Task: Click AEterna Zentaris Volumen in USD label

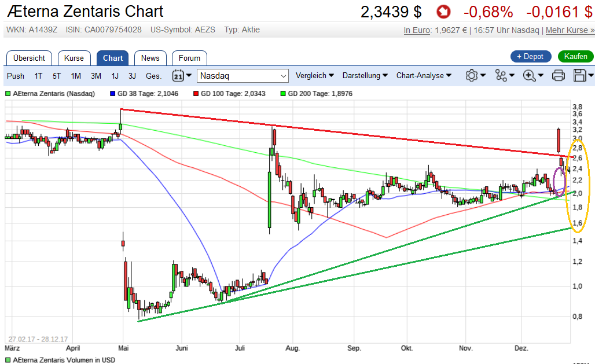Action: click(64, 360)
